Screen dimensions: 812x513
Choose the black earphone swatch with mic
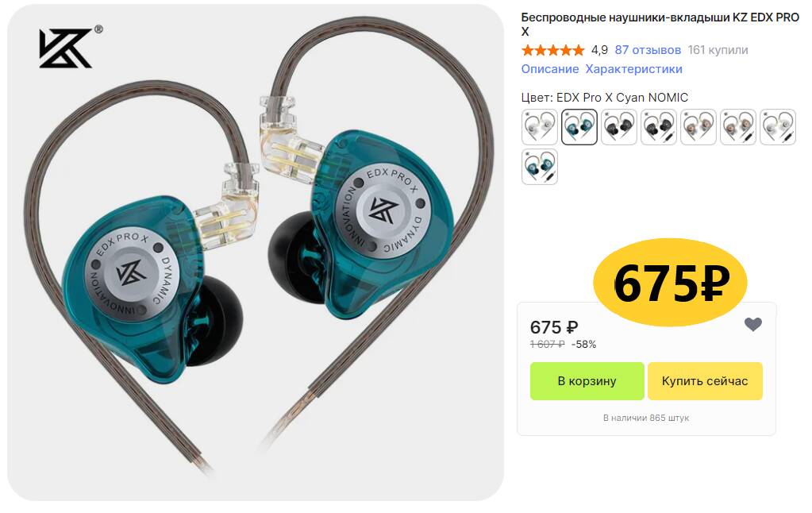tap(659, 127)
